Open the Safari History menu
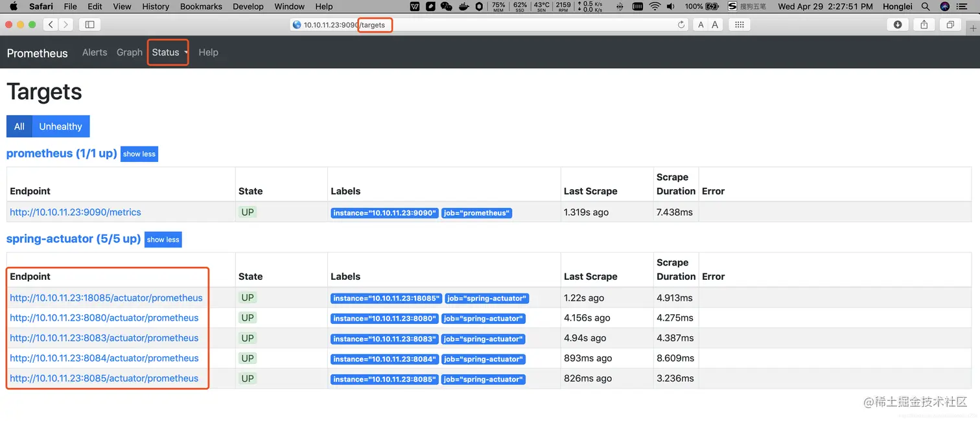The width and height of the screenshot is (980, 421). (156, 6)
